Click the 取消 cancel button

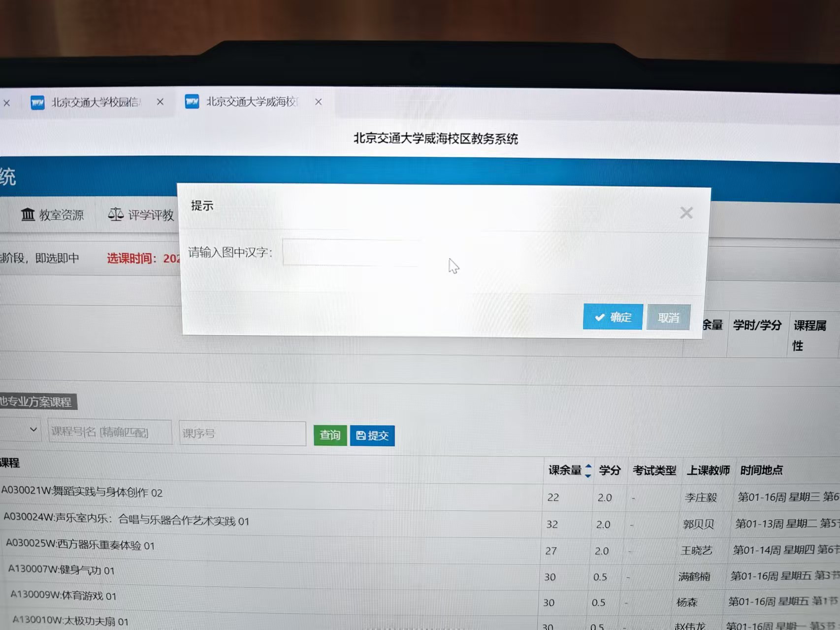click(668, 318)
